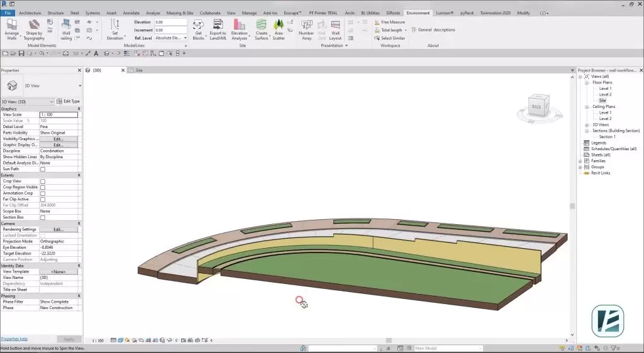Switch to the Site view tab
644x353 pixels.
tap(139, 70)
